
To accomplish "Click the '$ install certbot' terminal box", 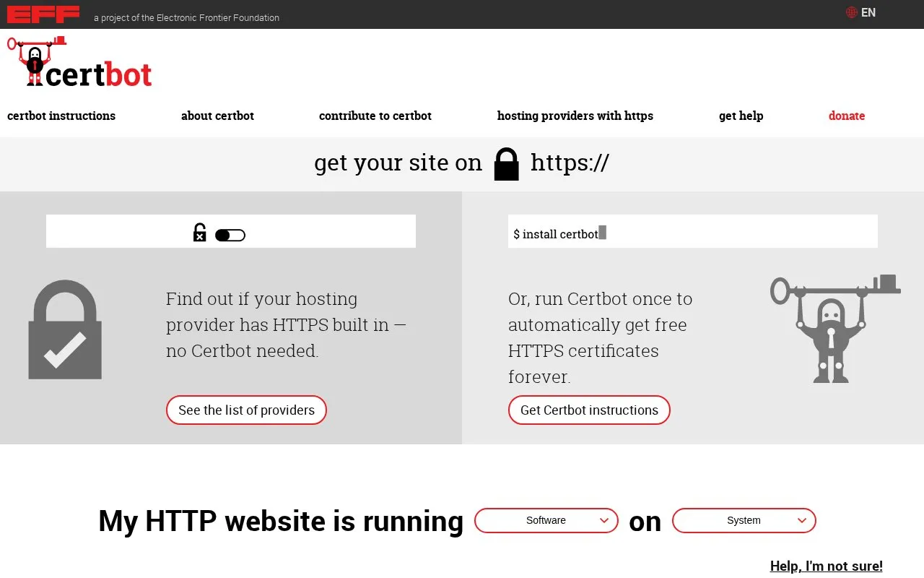I will pyautogui.click(x=693, y=231).
